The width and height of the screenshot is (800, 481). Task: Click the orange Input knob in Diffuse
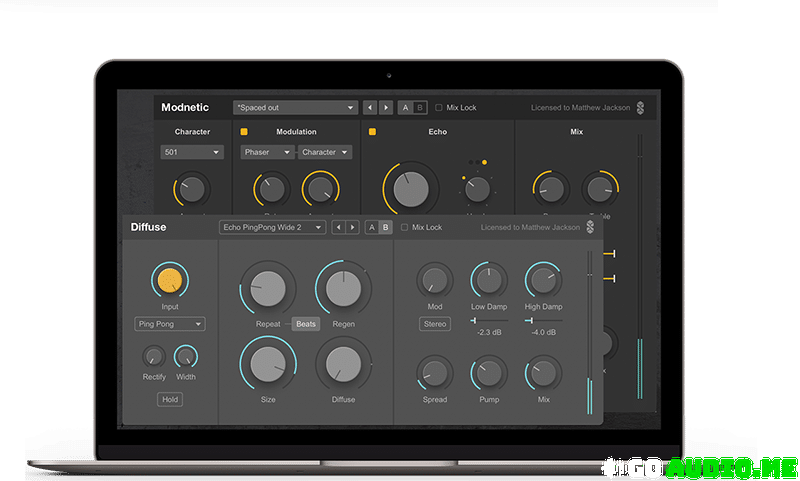coord(170,280)
